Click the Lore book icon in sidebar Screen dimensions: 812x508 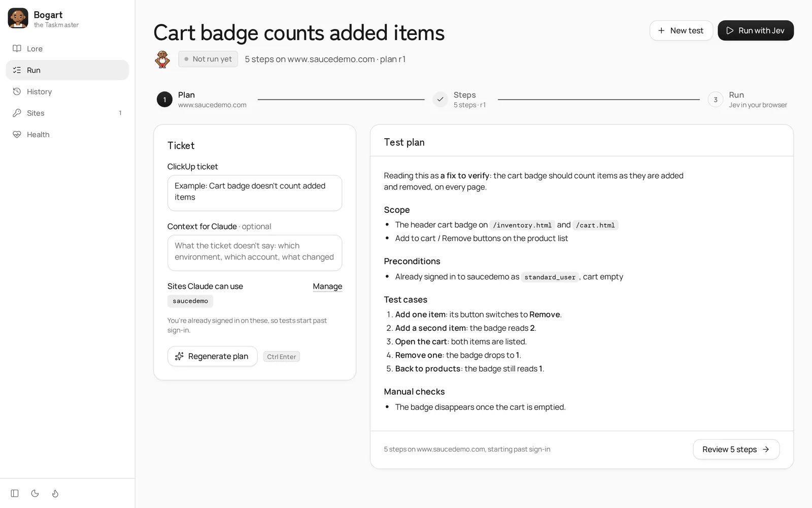click(x=17, y=49)
